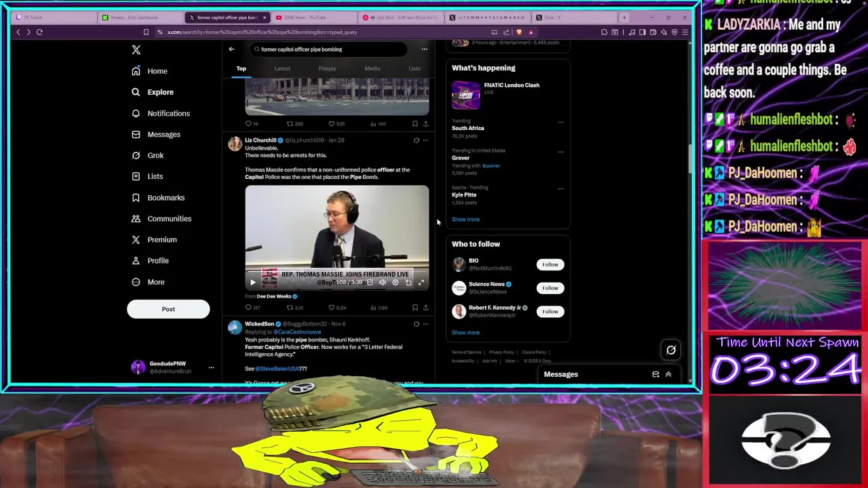Bookmark this page in browser address bar
Image resolution: width=868 pixels, height=488 pixels.
(x=146, y=32)
